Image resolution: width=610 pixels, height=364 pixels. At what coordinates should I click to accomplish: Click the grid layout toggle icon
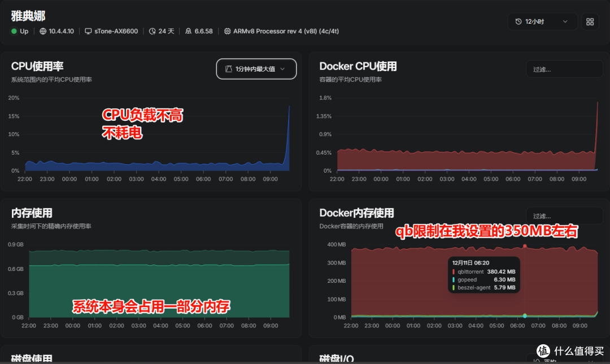(590, 22)
